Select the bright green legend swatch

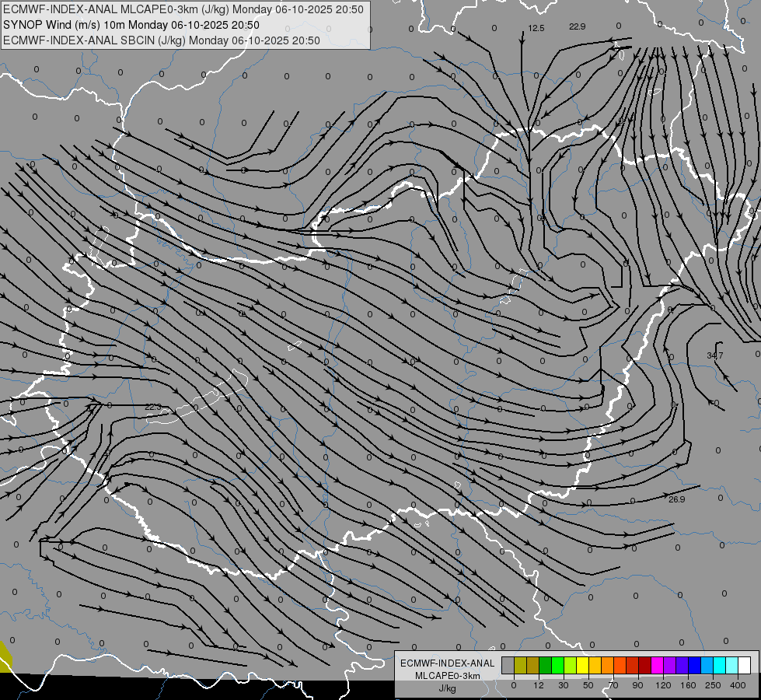[557, 665]
